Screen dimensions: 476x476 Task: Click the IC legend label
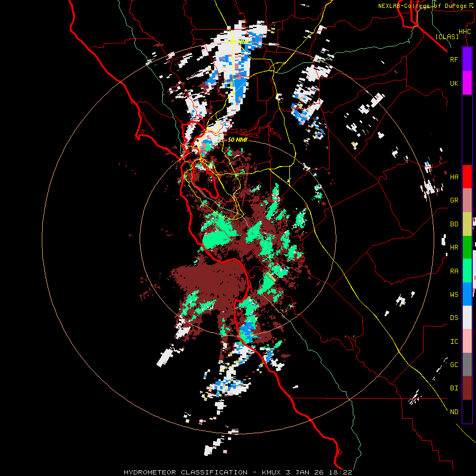pyautogui.click(x=454, y=342)
